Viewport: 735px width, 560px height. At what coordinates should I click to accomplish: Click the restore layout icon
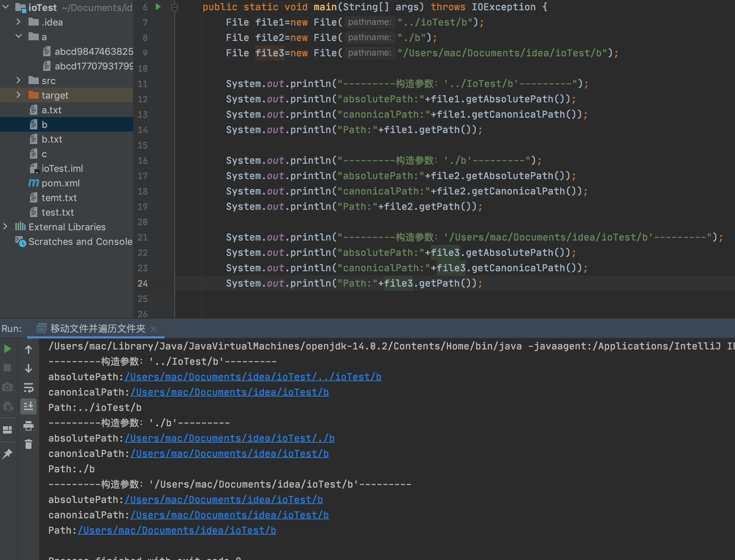tap(7, 430)
